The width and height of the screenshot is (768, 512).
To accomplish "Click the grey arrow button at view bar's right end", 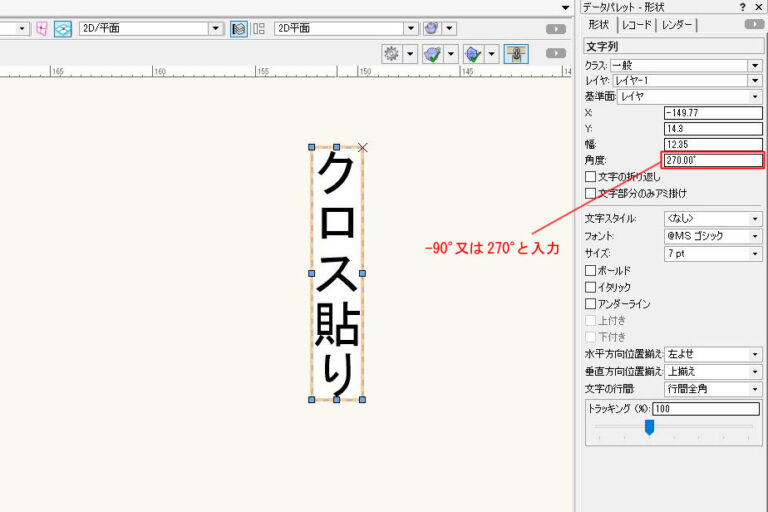I will [x=556, y=29].
